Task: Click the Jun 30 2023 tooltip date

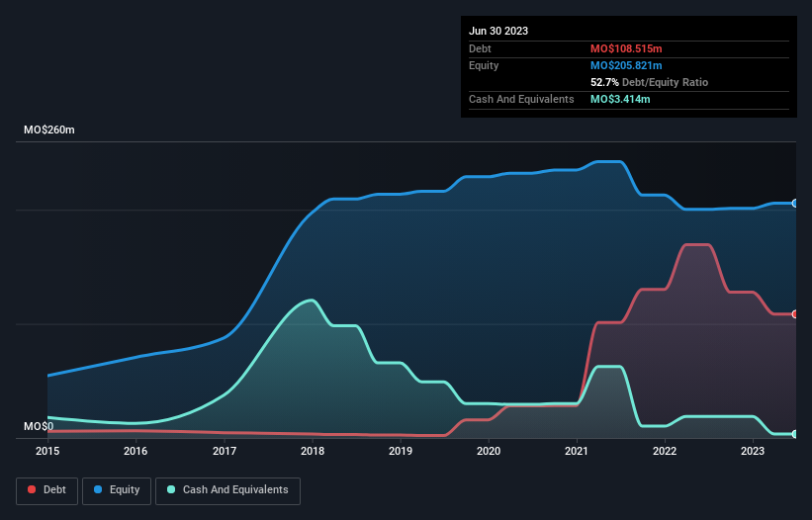Action: click(x=498, y=31)
